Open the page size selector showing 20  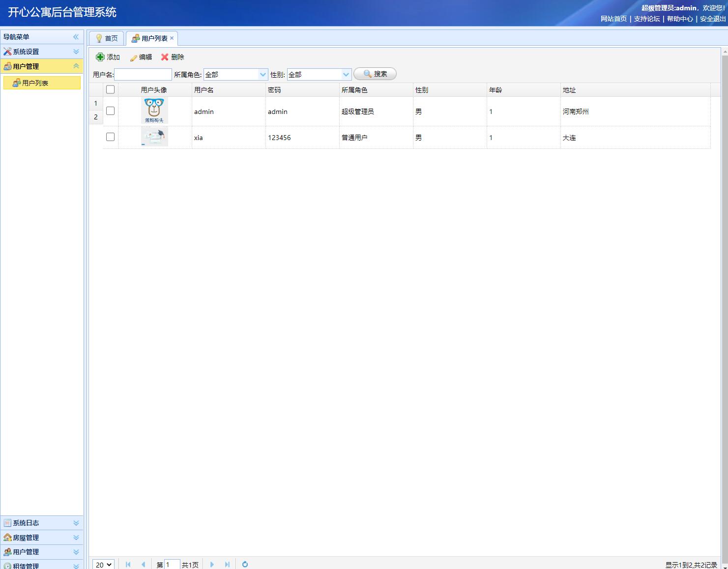[103, 565]
